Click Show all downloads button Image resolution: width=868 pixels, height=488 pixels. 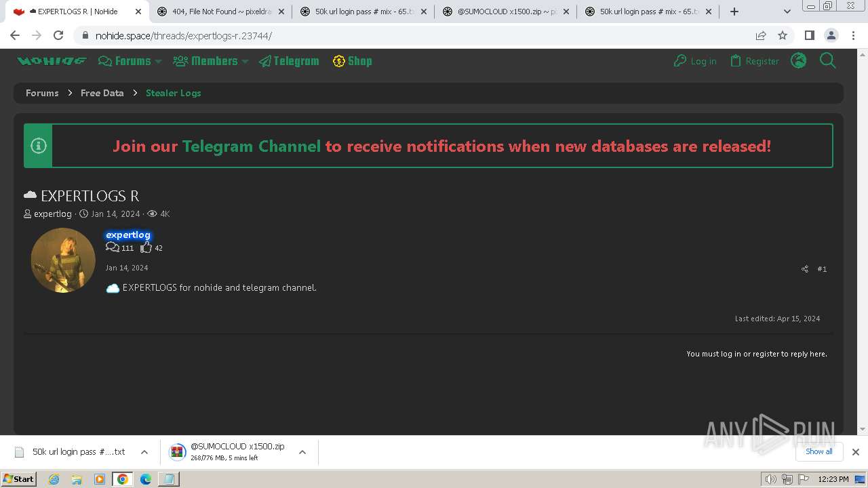click(x=819, y=451)
